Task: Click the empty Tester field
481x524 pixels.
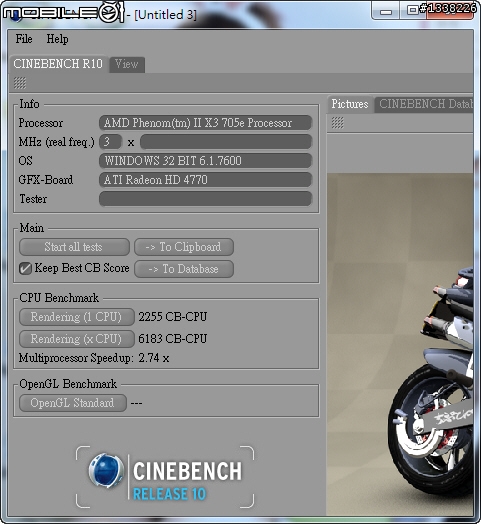Action: [x=205, y=199]
